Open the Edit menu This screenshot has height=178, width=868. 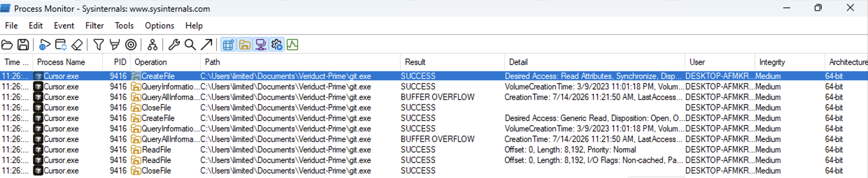36,26
